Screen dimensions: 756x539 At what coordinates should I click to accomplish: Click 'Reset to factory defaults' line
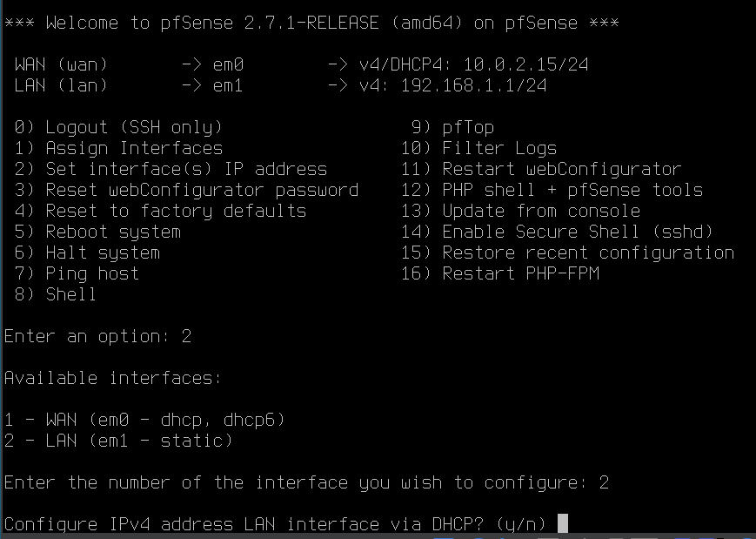coord(175,211)
